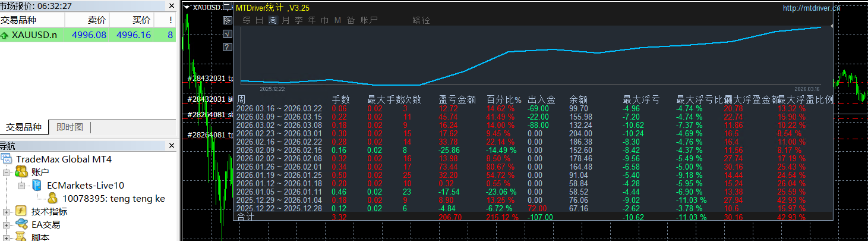The image size is (868, 241).
Task: Click the #28432031 tp order line label
Action: (209, 78)
